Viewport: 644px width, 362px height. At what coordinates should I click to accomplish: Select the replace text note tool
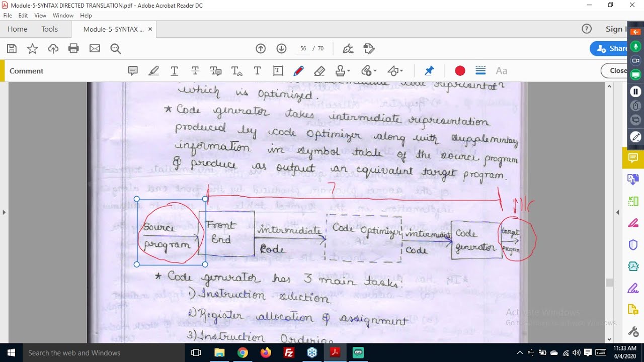coord(216,71)
